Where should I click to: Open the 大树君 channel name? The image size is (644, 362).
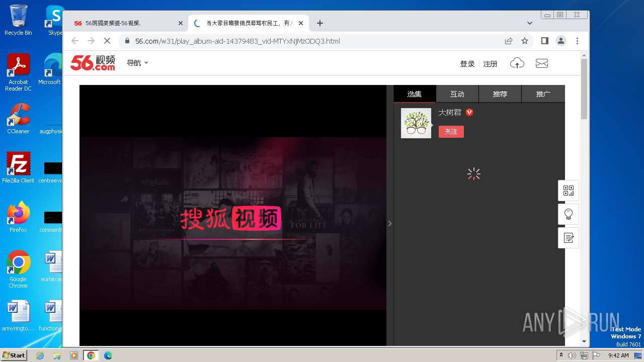pos(450,113)
